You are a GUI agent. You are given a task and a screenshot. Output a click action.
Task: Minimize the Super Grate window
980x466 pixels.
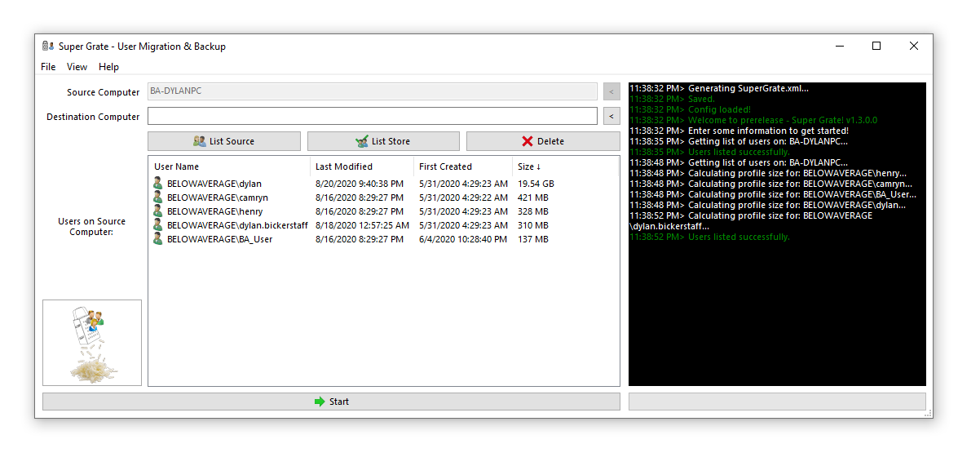coord(839,47)
